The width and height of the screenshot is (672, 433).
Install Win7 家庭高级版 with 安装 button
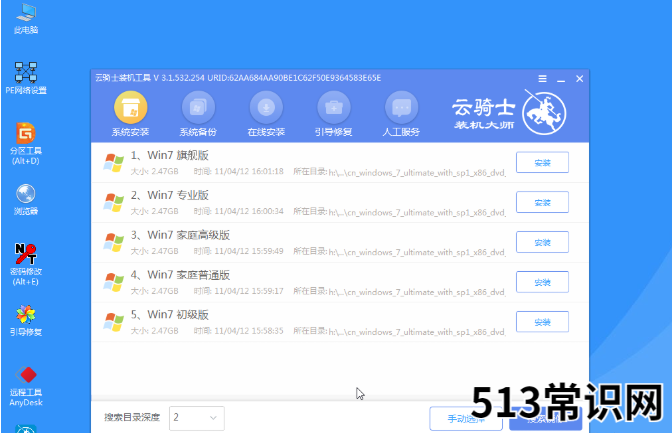(542, 242)
